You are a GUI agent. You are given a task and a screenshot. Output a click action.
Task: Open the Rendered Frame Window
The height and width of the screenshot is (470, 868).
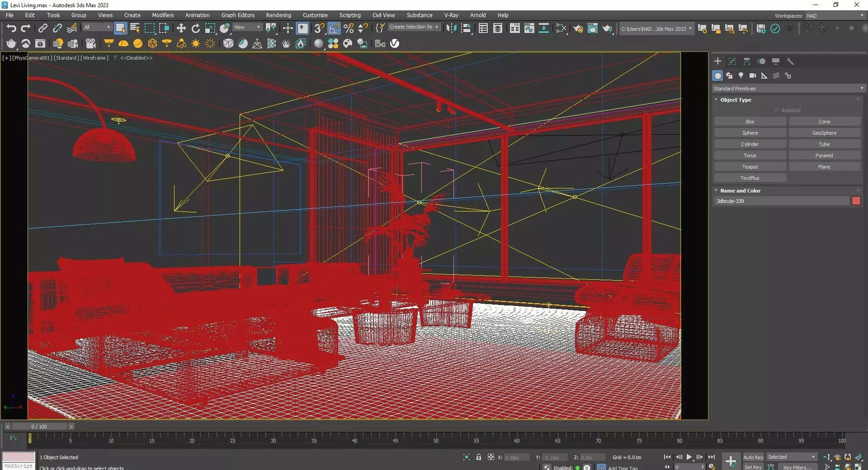(x=593, y=28)
